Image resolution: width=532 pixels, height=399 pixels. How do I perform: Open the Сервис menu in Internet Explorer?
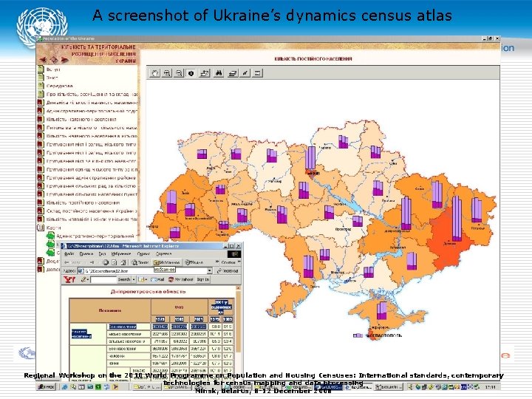tap(143, 253)
